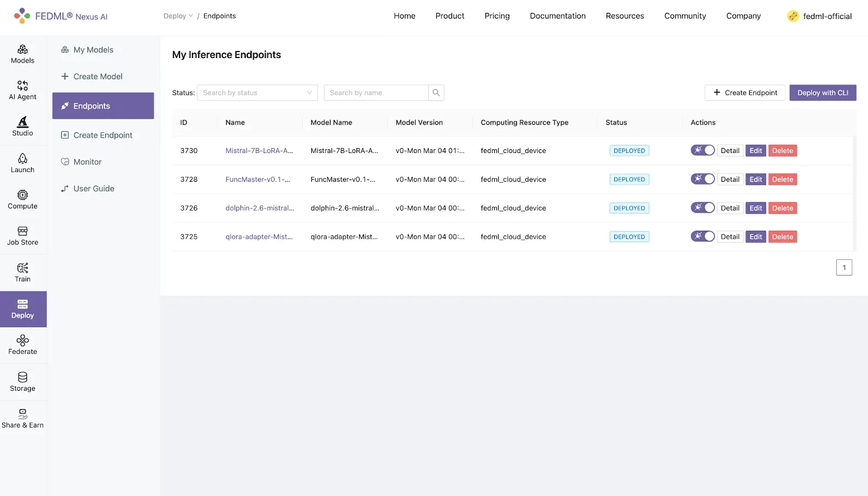Delete endpoint 3730
Image resolution: width=868 pixels, height=496 pixels.
pyautogui.click(x=783, y=151)
